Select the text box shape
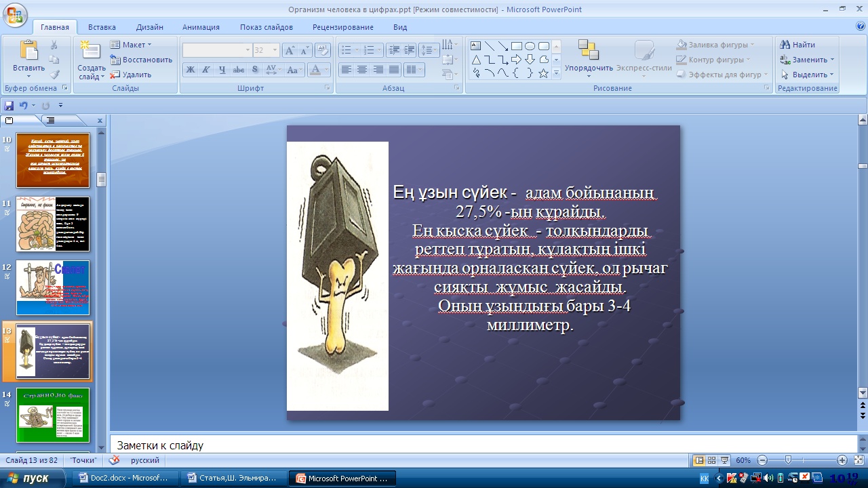The image size is (868, 488). coord(476,46)
